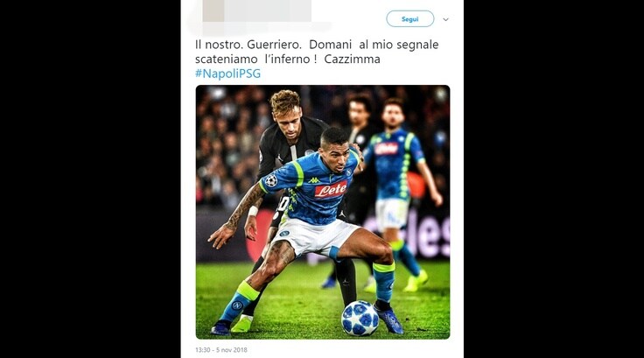
Task: Click the green Kappa logo on jersey
Action: pyautogui.click(x=314, y=180)
